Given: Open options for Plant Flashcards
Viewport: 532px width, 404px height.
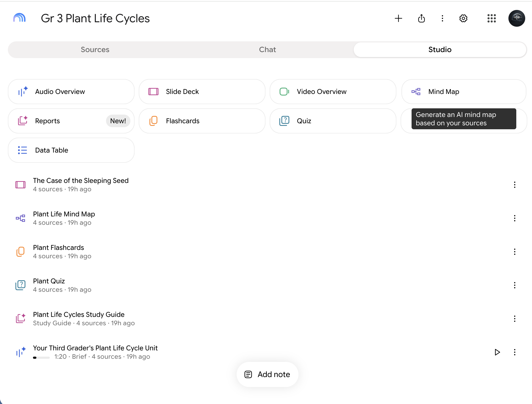Looking at the screenshot, I should (514, 252).
